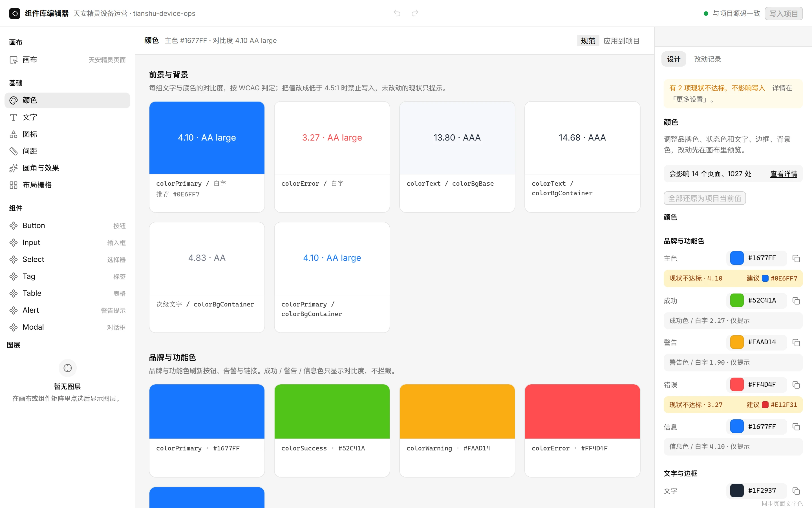
Task: Open the 画布 canvas item
Action: point(67,60)
